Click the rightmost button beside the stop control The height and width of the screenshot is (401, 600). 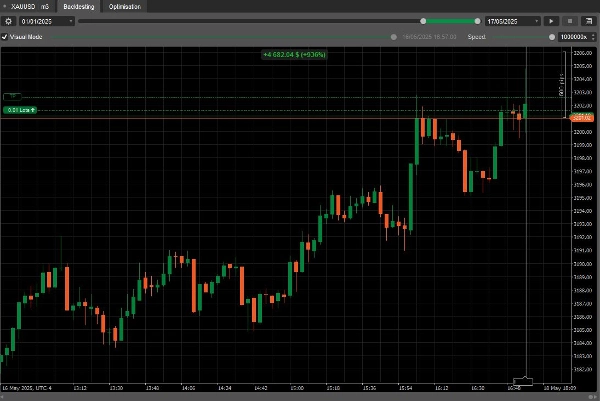click(587, 20)
